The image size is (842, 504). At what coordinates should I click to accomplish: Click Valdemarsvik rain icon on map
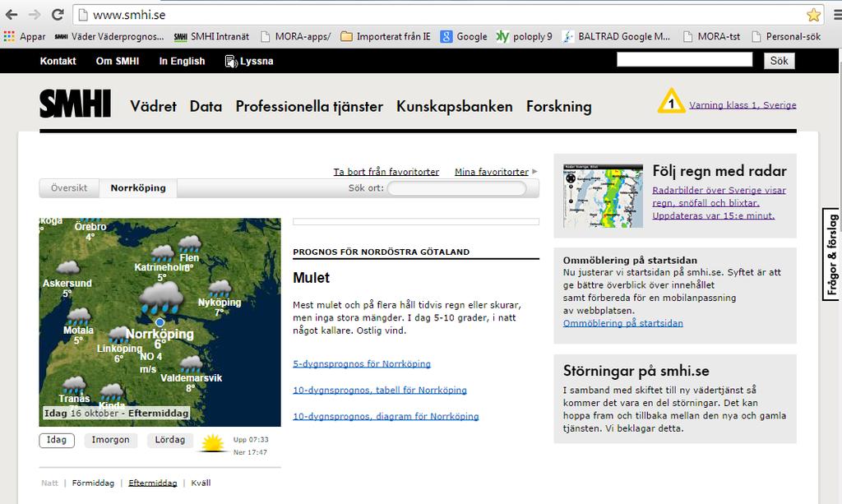coord(191,364)
